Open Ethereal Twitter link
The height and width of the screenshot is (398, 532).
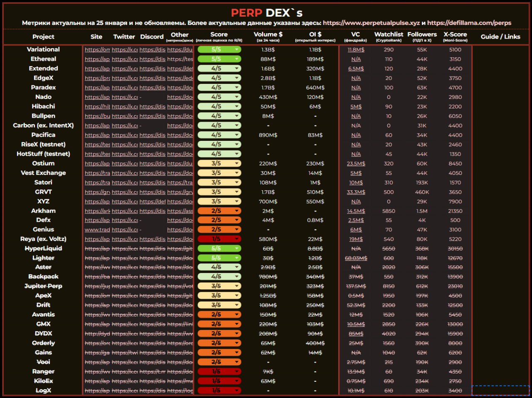pyautogui.click(x=125, y=59)
